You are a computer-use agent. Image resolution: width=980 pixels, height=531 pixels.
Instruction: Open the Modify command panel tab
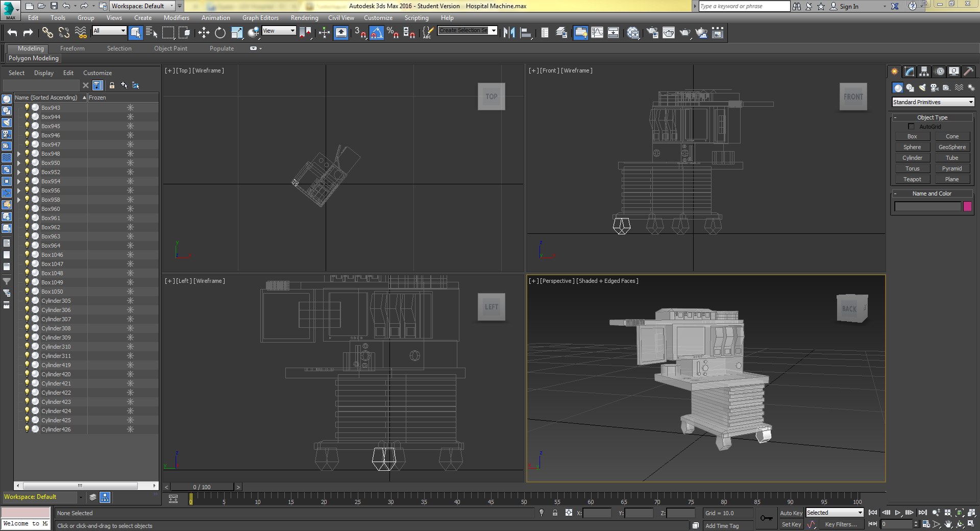click(909, 71)
